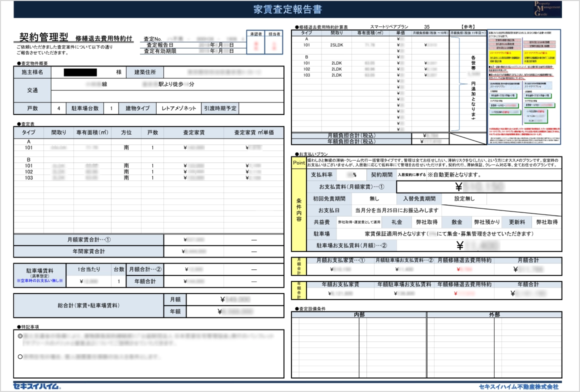The width and height of the screenshot is (580, 392).
Task: Click the スマートリペアプラン label
Action: pyautogui.click(x=389, y=27)
